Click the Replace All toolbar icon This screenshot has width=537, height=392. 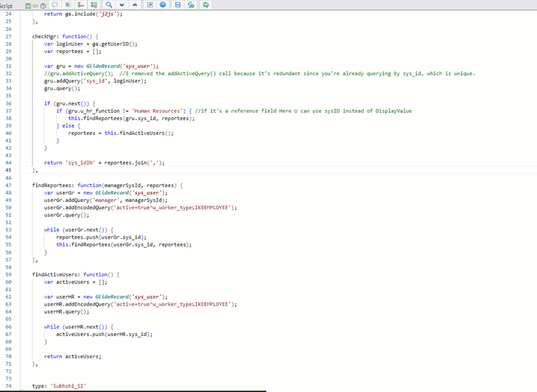pos(94,5)
